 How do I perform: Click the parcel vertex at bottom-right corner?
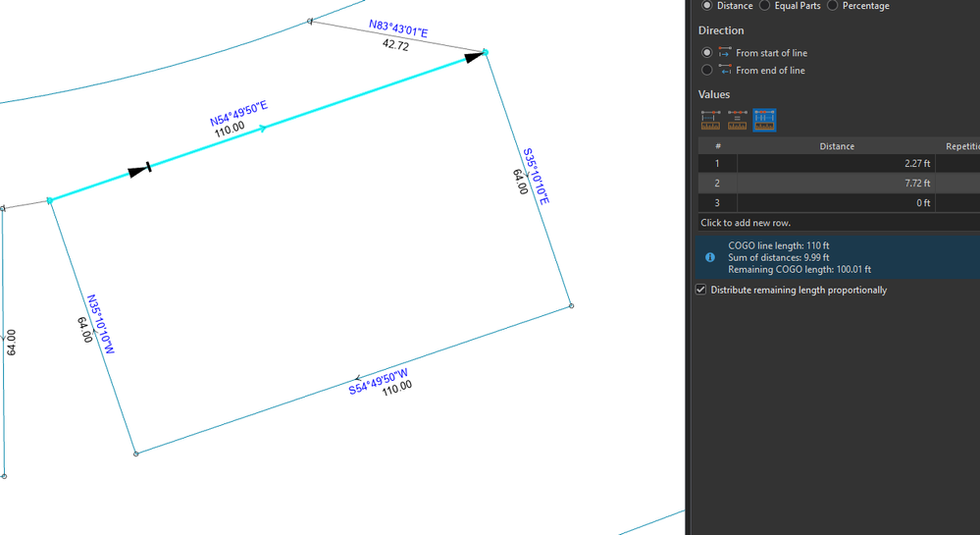[x=571, y=306]
